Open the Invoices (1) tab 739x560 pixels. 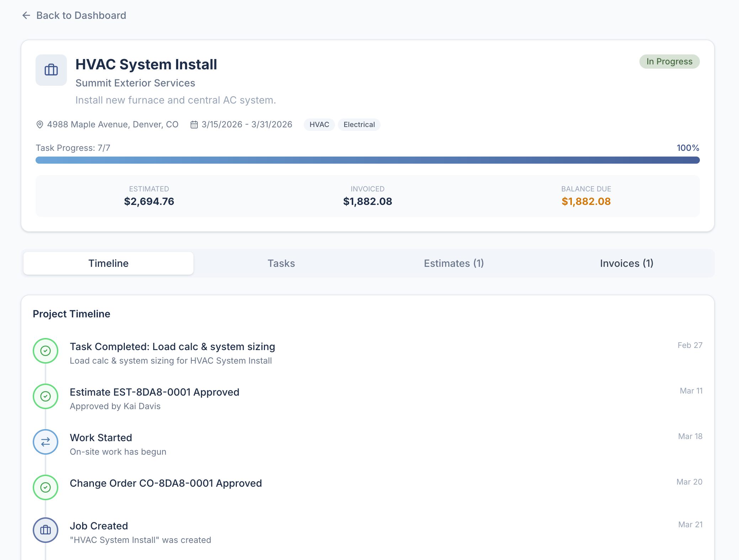click(627, 263)
